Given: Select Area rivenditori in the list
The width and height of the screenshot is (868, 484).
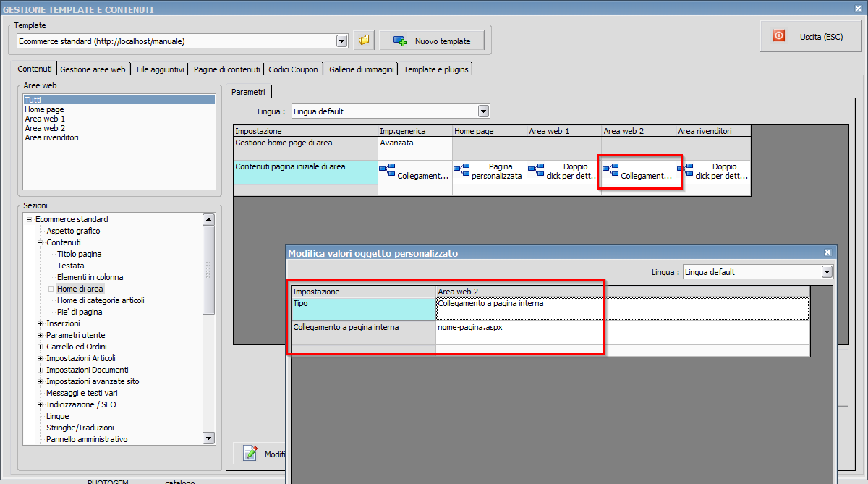Looking at the screenshot, I should tap(51, 137).
